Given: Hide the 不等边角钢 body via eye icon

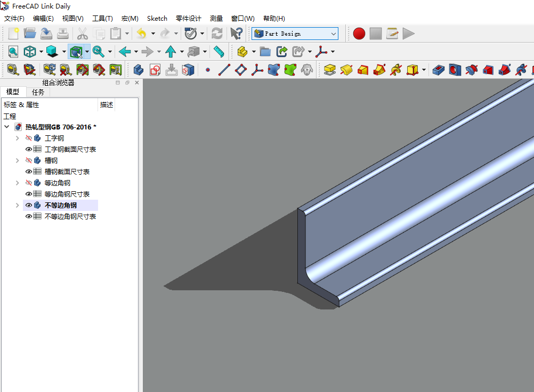Looking at the screenshot, I should tap(29, 206).
